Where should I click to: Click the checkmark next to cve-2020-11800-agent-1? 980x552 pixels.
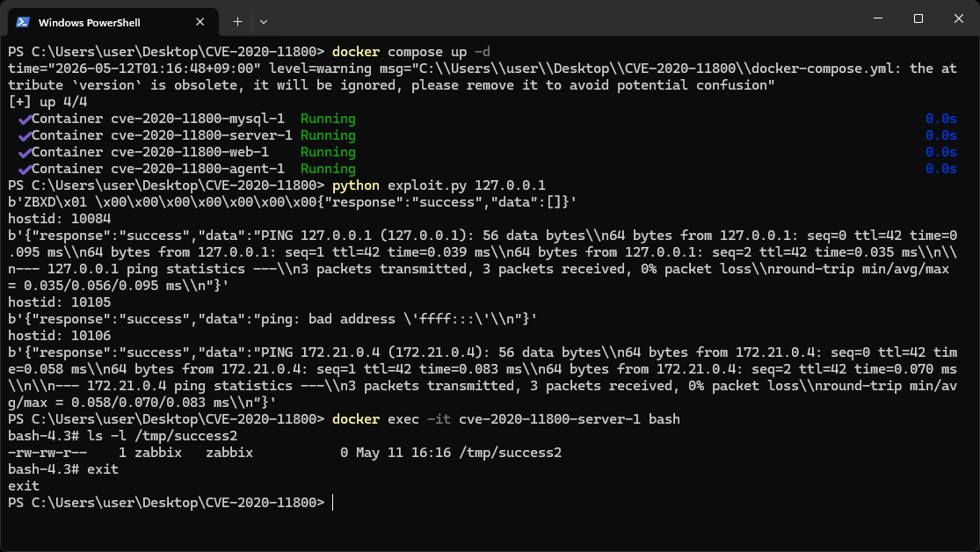(25, 170)
